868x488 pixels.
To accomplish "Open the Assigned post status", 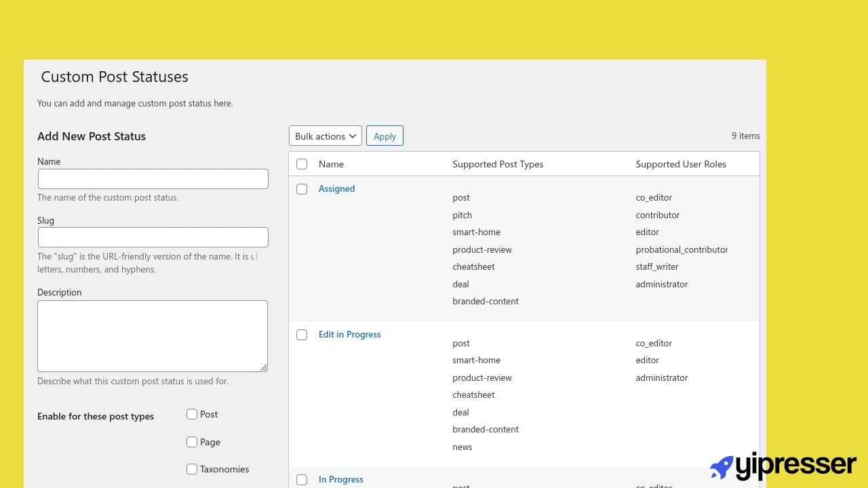I will click(336, 188).
